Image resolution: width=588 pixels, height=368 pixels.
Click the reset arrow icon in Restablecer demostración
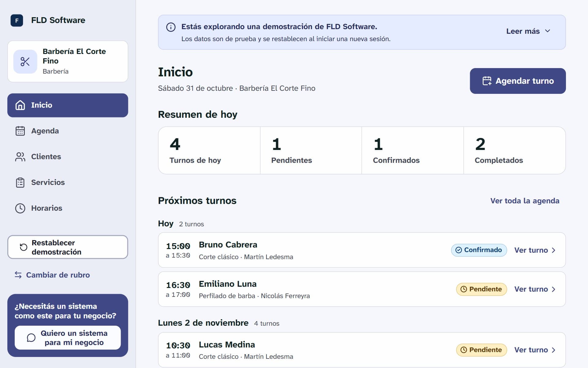click(x=23, y=247)
